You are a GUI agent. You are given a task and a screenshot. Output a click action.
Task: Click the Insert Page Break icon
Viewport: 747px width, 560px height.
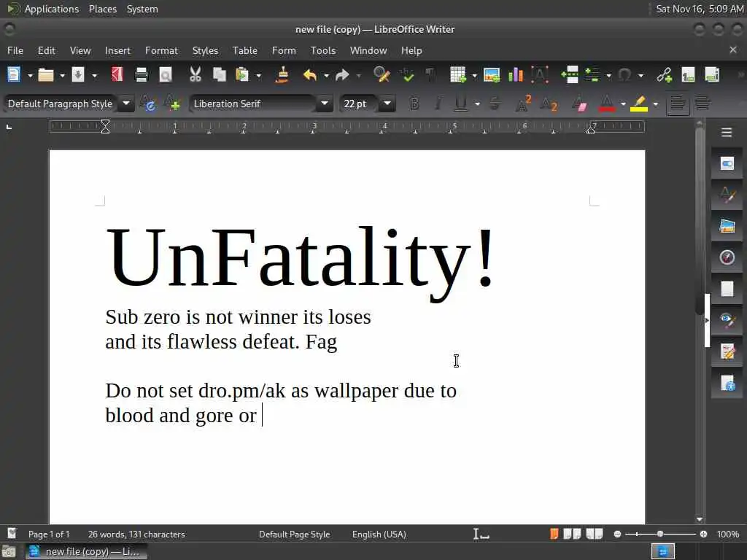pyautogui.click(x=570, y=75)
